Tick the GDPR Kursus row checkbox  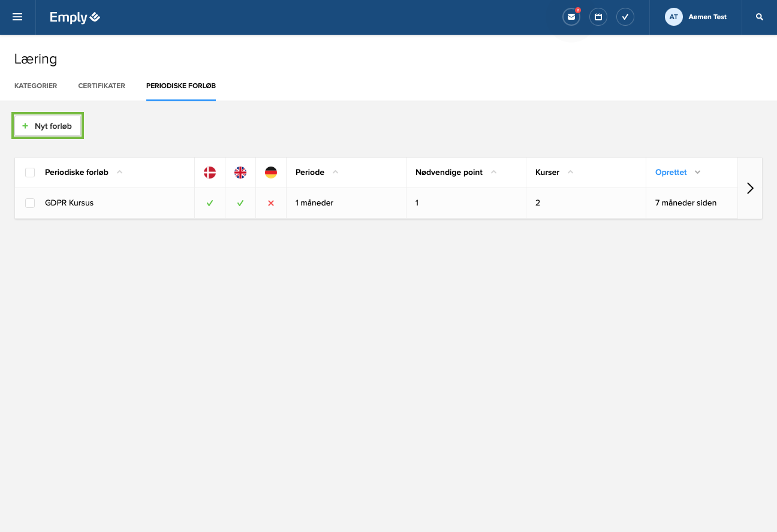click(x=30, y=203)
